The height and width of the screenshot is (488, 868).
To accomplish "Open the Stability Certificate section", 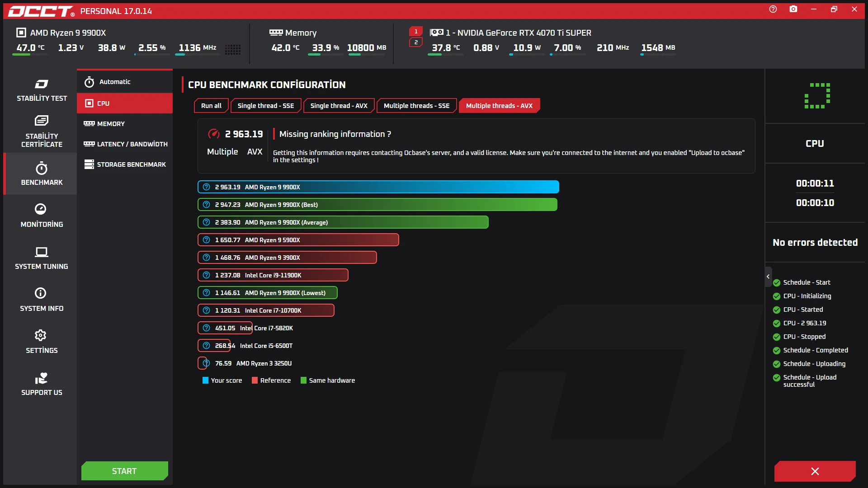I will tap(42, 131).
